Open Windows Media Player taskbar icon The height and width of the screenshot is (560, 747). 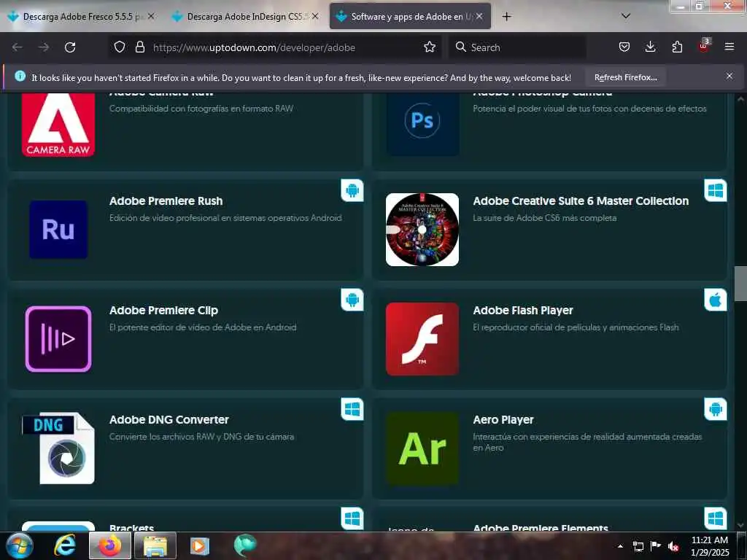click(x=200, y=545)
